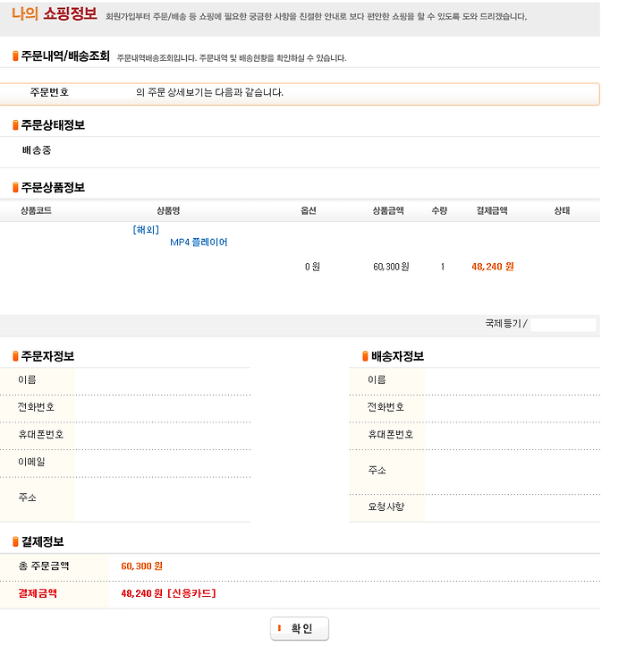644x647 pixels.
Task: Click the 수량 column header
Action: click(x=439, y=211)
